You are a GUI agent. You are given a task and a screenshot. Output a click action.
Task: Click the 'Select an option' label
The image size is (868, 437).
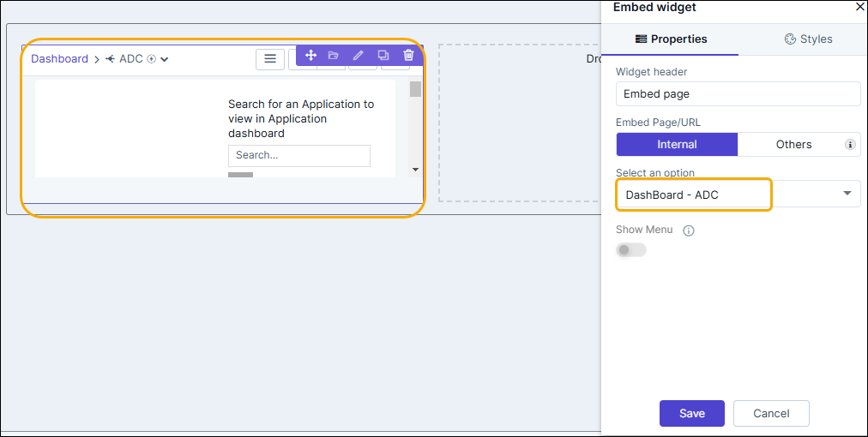click(655, 172)
